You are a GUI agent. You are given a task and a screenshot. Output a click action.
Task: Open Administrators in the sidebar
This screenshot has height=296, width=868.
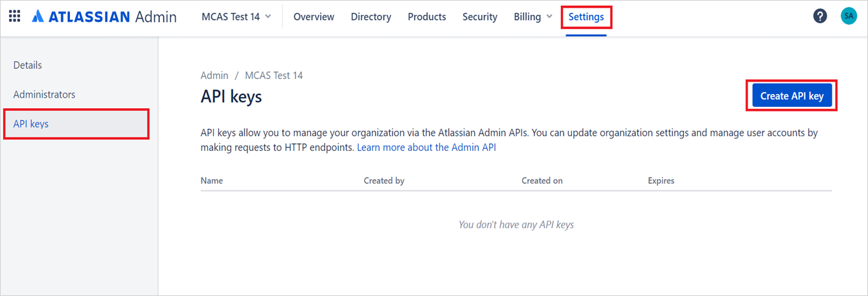[x=44, y=95]
